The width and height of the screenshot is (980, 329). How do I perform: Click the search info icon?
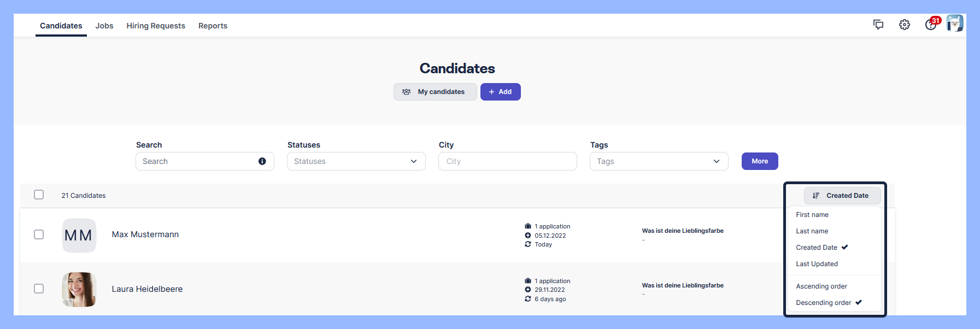click(x=262, y=161)
